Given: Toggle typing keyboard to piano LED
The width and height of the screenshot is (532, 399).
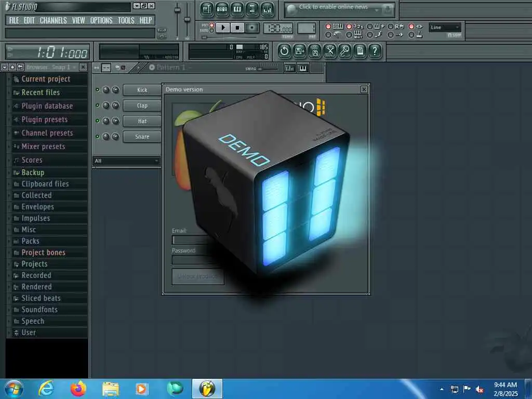Looking at the screenshot, I should click(x=328, y=26).
